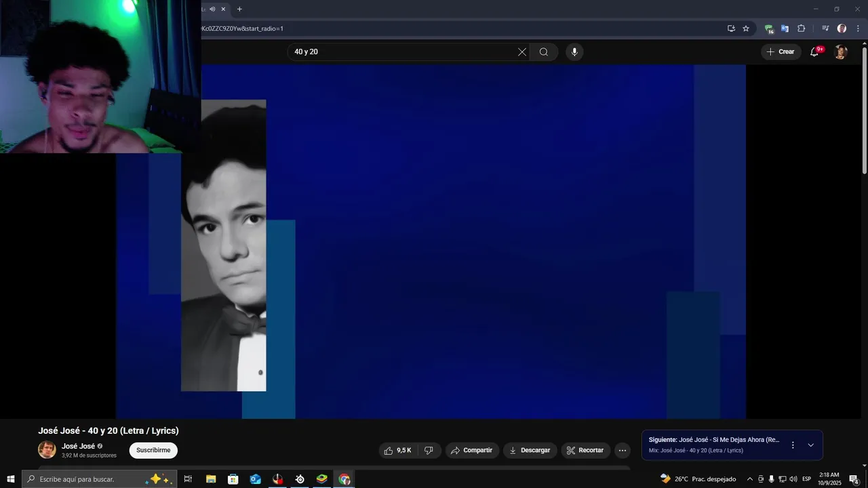Click the page vertical scrollbar
Image resolution: width=868 pixels, height=488 pixels.
pos(864,110)
